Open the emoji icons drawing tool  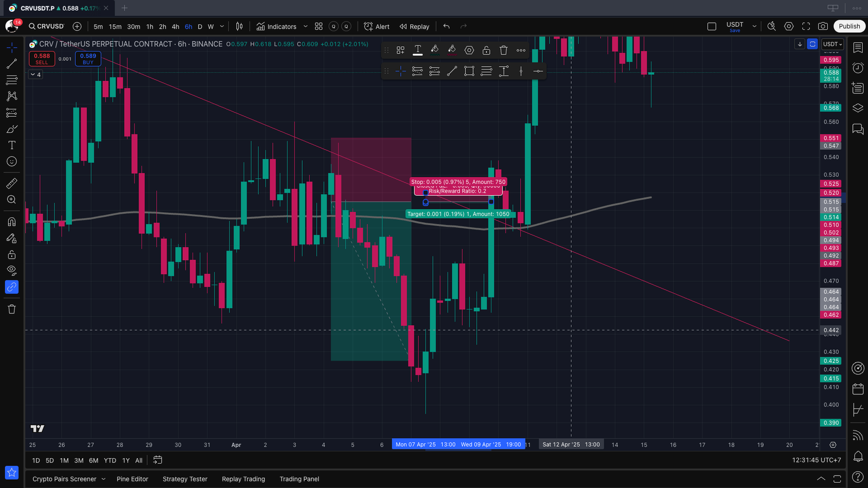(11, 162)
